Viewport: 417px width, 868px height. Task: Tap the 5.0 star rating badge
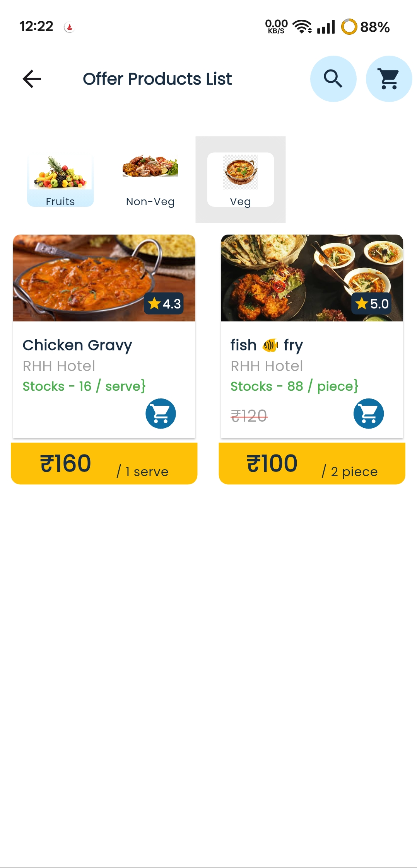(372, 304)
